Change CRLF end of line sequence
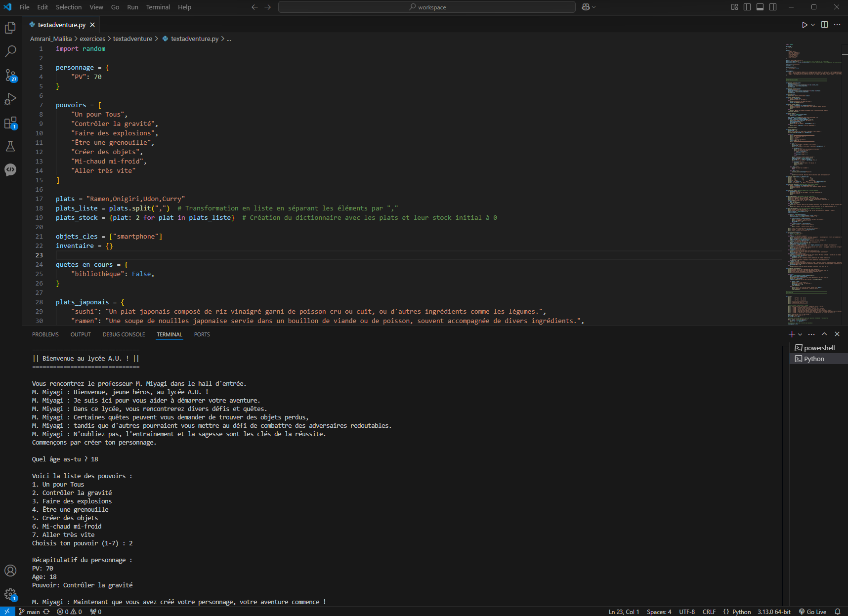Image resolution: width=848 pixels, height=616 pixels. [x=709, y=612]
